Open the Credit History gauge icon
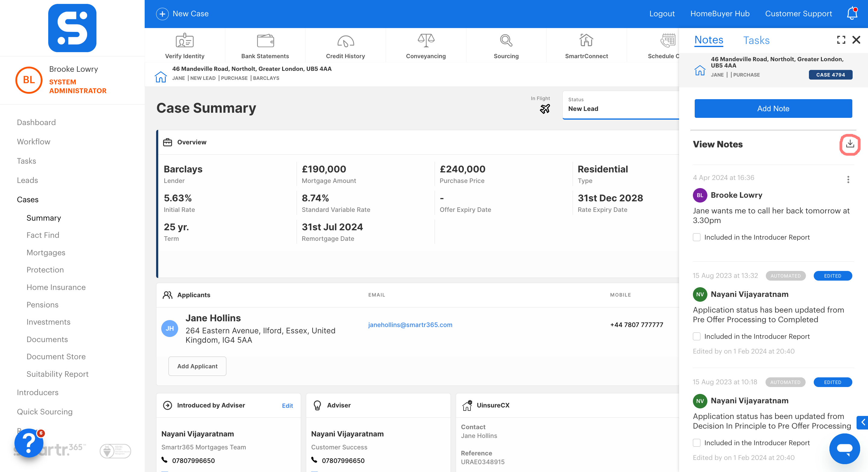The height and width of the screenshot is (472, 868). coord(345,41)
